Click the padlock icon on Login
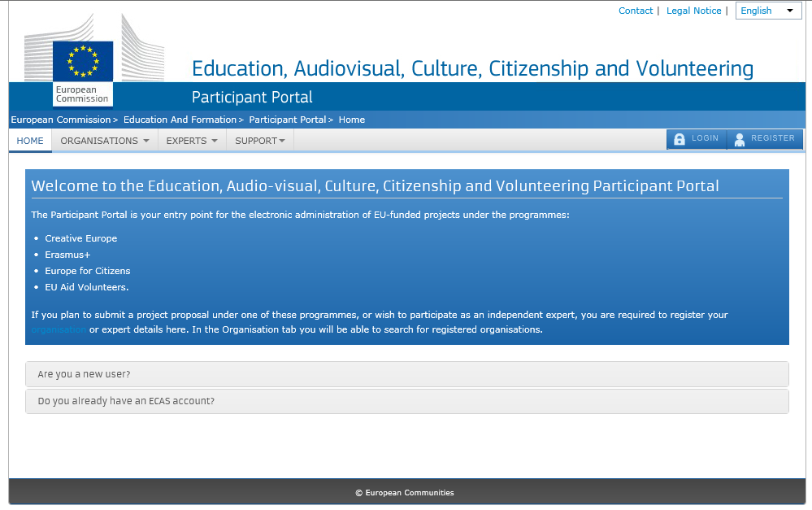The image size is (812, 510). click(680, 139)
